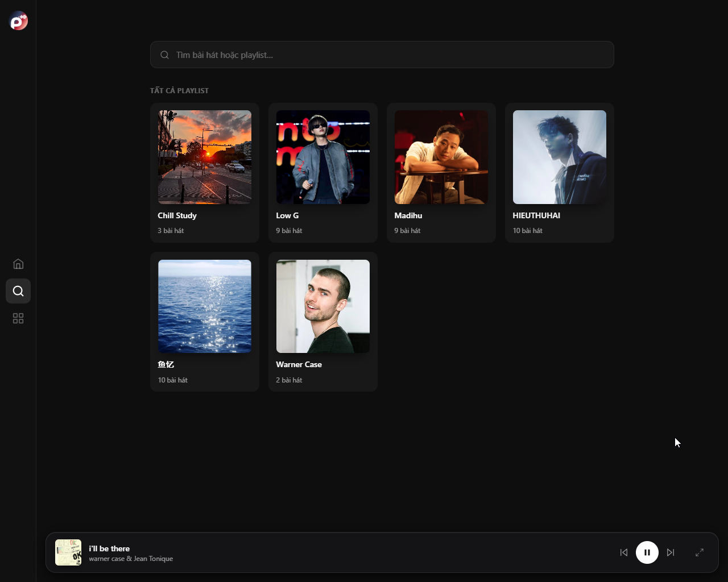Viewport: 728px width, 582px height.
Task: Click the "Madihu" title text
Action: 408,215
